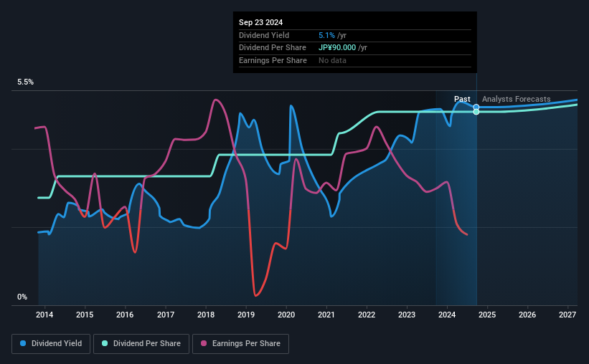Click the 2016 x-axis label
589x364 pixels.
(x=125, y=315)
